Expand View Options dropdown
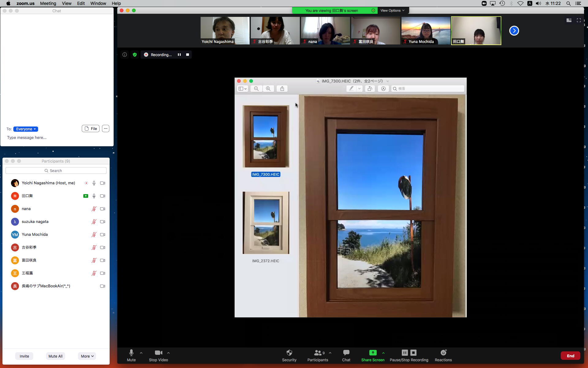The height and width of the screenshot is (368, 588). click(x=392, y=10)
